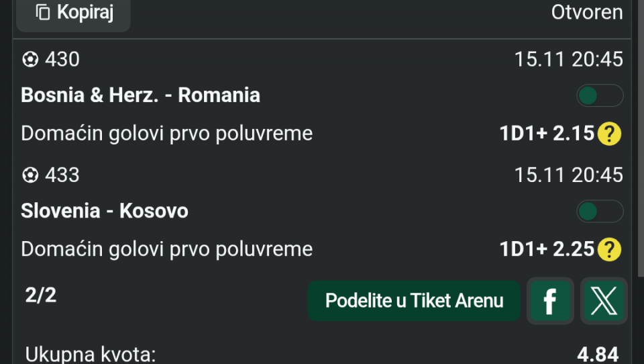Open the Slovenia - Kosovo match
644x364 pixels.
[105, 211]
